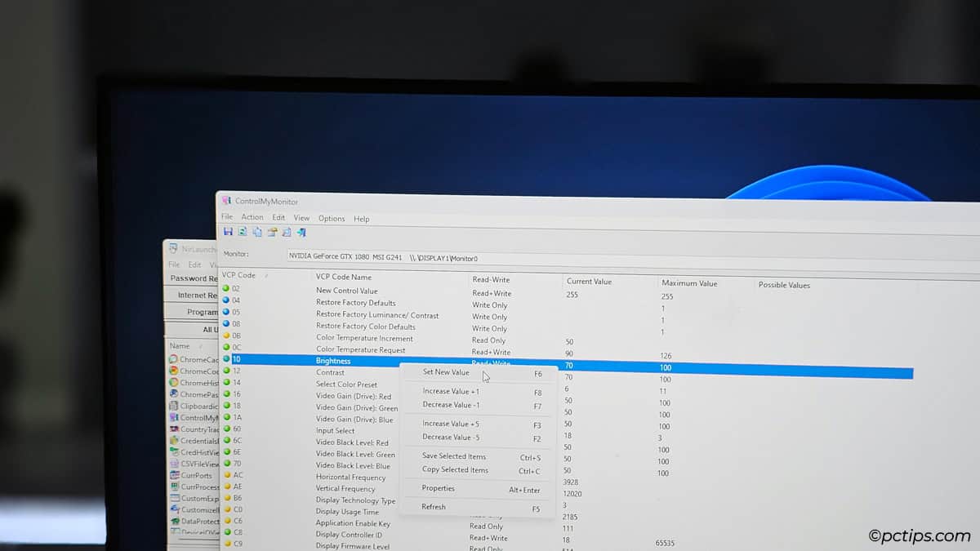Click the CountryTraceRoute icon

[194, 429]
